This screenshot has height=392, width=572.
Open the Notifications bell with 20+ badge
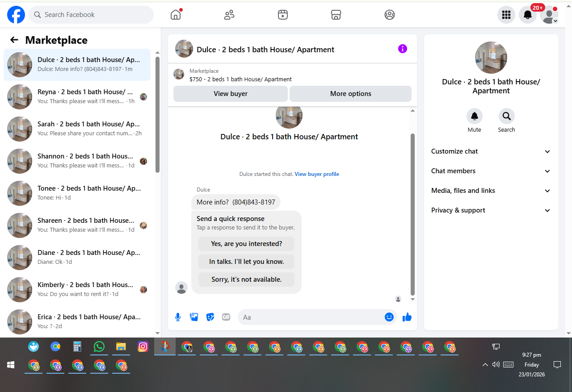tap(528, 15)
